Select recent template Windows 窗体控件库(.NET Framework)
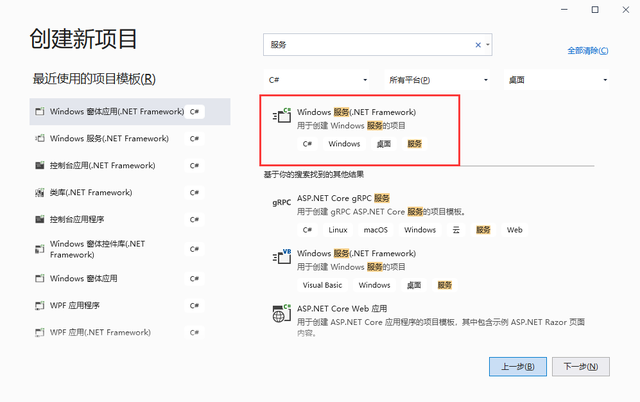The height and width of the screenshot is (402, 640). coord(130,249)
